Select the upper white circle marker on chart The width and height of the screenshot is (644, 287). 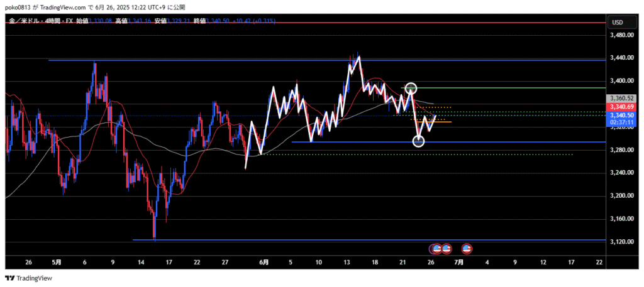click(x=411, y=89)
